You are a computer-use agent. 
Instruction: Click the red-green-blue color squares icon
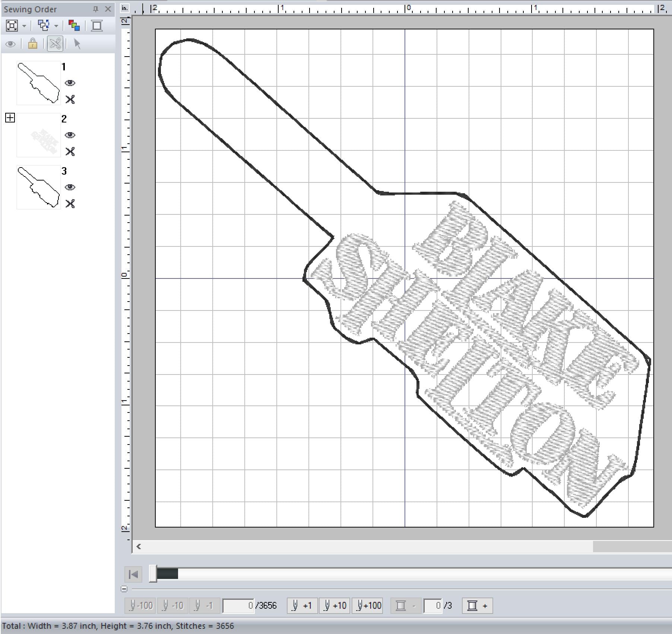[x=74, y=26]
